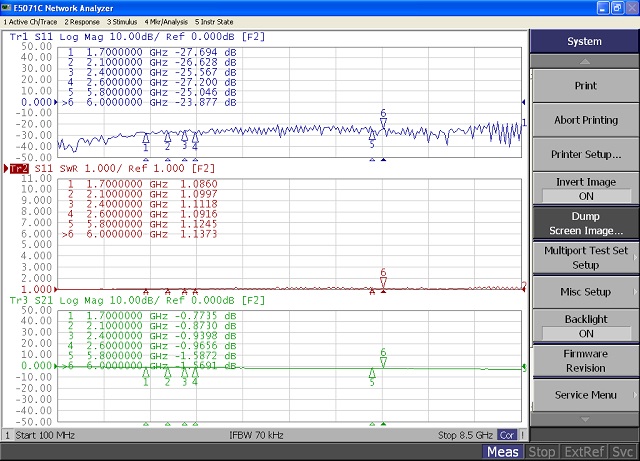640x461 pixels.
Task: Expand Multiport Test Set Setup submenu
Action: point(585,258)
